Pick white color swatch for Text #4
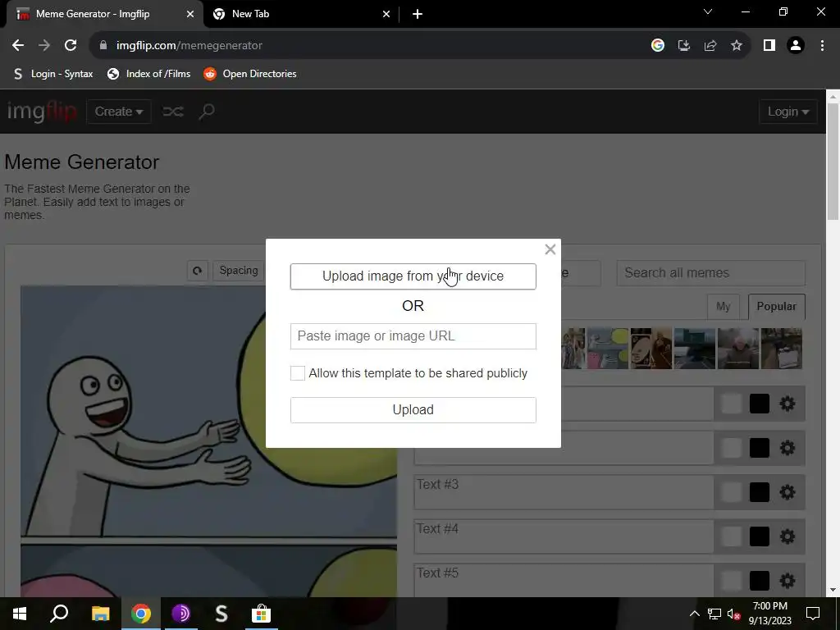The width and height of the screenshot is (840, 630). coord(731,536)
